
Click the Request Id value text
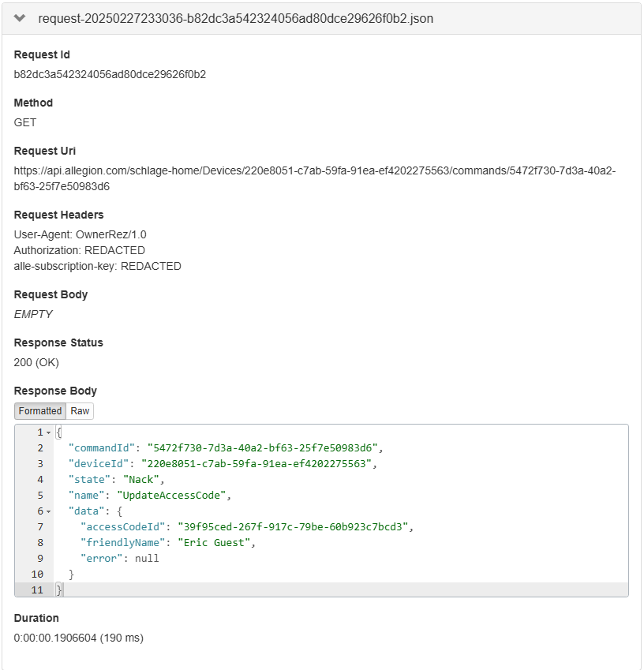[x=110, y=74]
